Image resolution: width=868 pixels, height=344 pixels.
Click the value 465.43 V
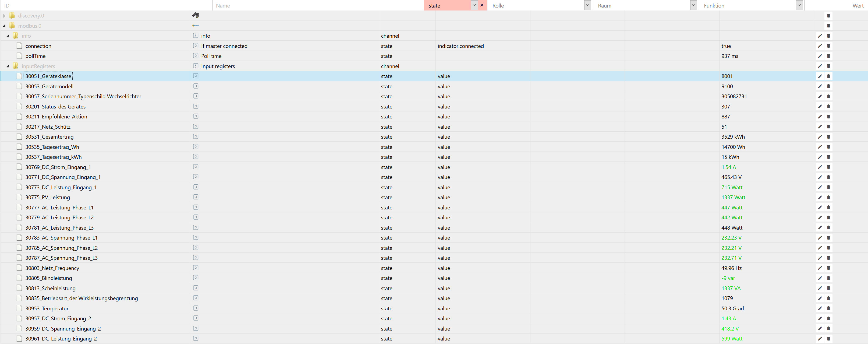click(732, 177)
